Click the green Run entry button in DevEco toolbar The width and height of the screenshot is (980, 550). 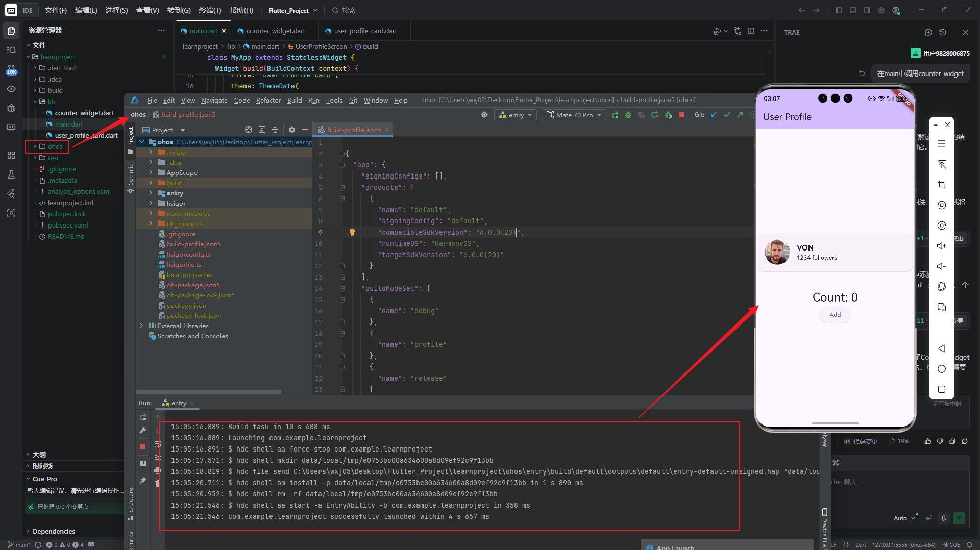click(x=615, y=115)
